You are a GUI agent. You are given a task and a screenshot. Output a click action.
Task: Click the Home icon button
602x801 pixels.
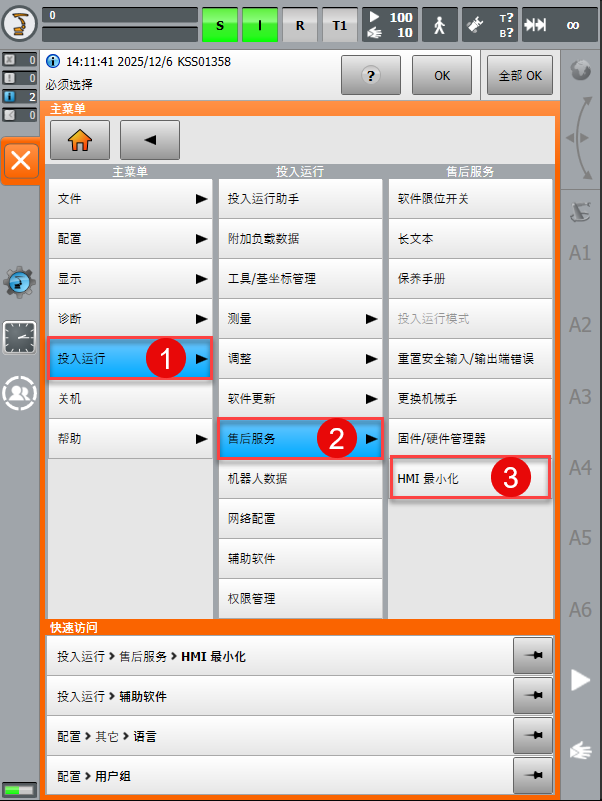[80, 141]
